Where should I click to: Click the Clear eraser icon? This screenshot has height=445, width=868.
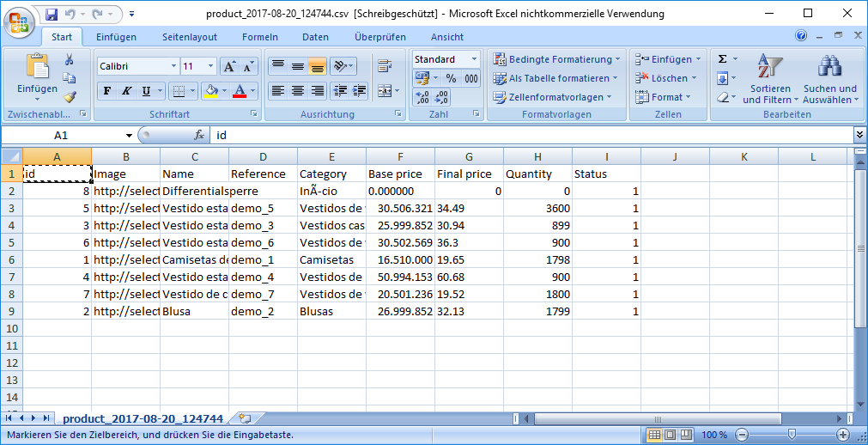click(x=722, y=98)
